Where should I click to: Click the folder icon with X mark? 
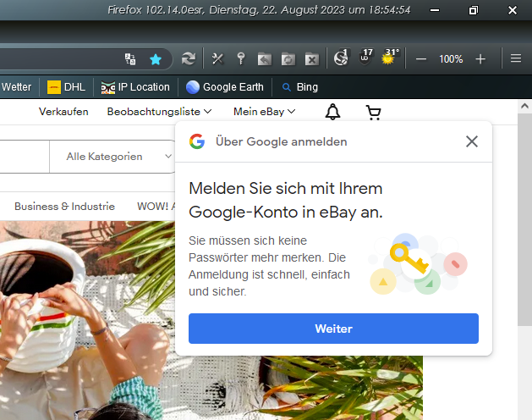point(312,59)
